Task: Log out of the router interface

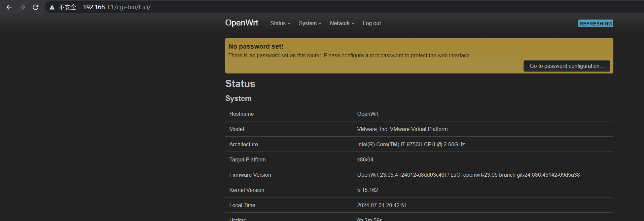Action: click(x=372, y=23)
